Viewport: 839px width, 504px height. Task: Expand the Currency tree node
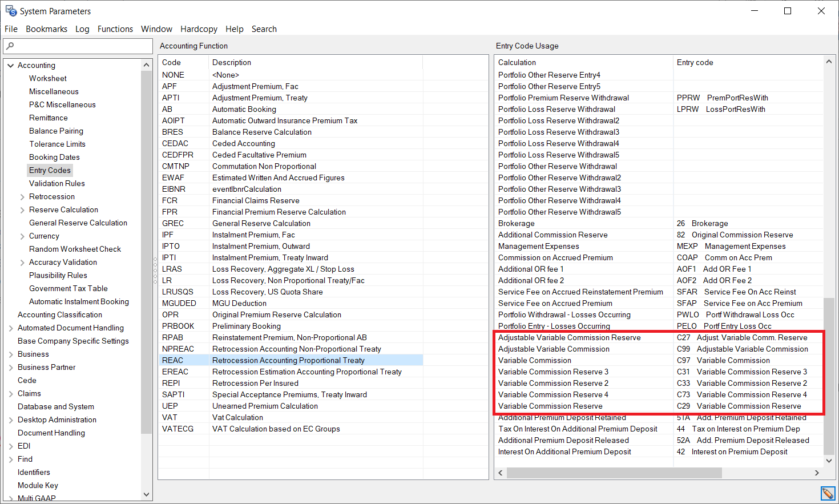point(22,236)
